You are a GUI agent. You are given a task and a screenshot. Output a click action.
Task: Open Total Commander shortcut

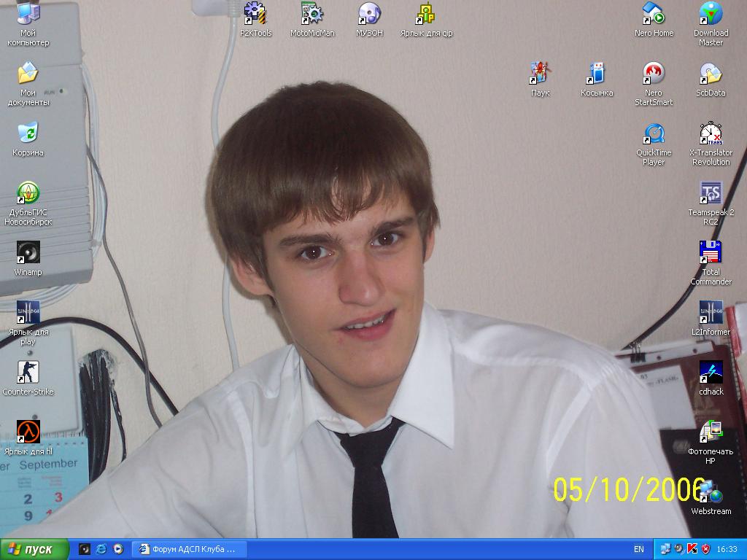click(711, 253)
